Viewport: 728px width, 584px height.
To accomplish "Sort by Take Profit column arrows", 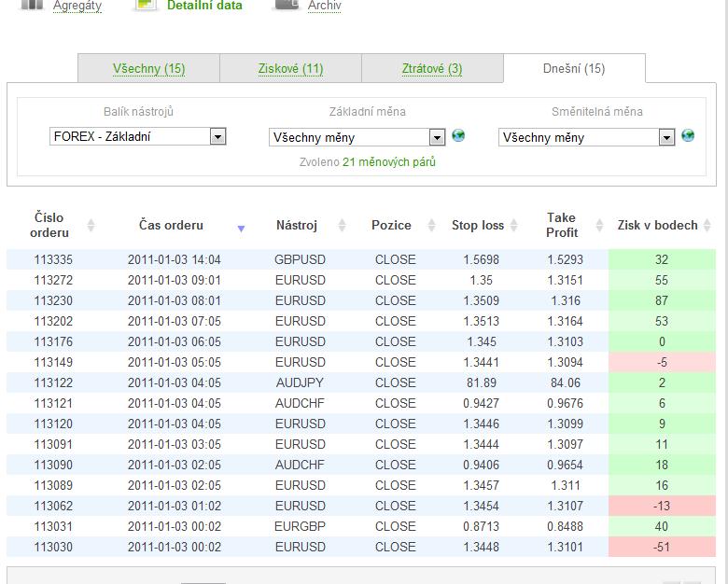I will coord(599,225).
